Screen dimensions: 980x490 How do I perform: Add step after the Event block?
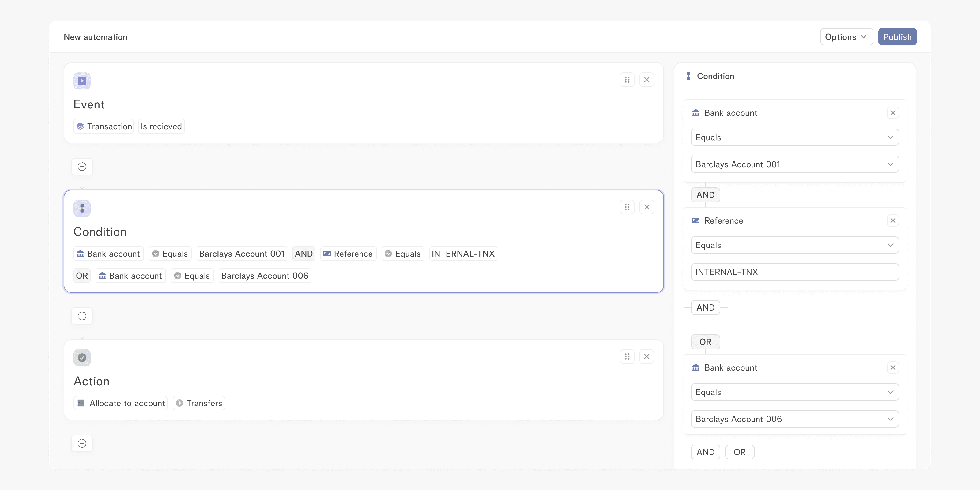(x=82, y=167)
